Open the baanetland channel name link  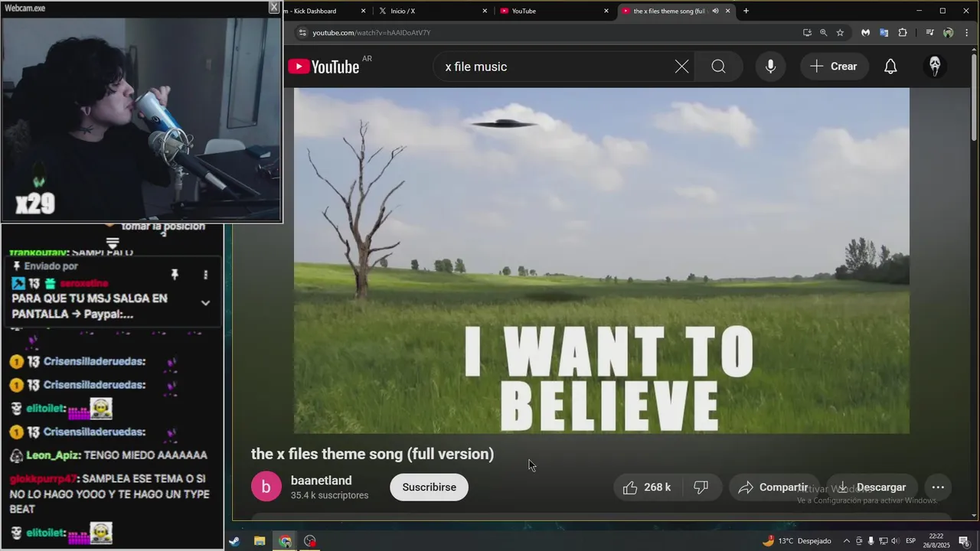click(x=321, y=481)
